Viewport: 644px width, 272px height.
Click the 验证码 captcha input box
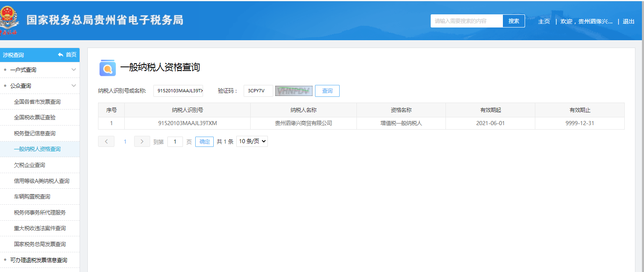258,91
